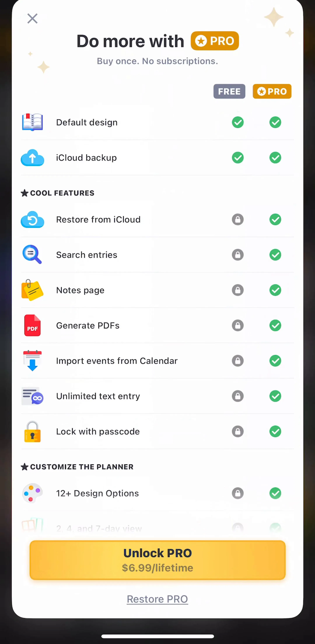Tap the Default design notebook icon

coord(32,122)
